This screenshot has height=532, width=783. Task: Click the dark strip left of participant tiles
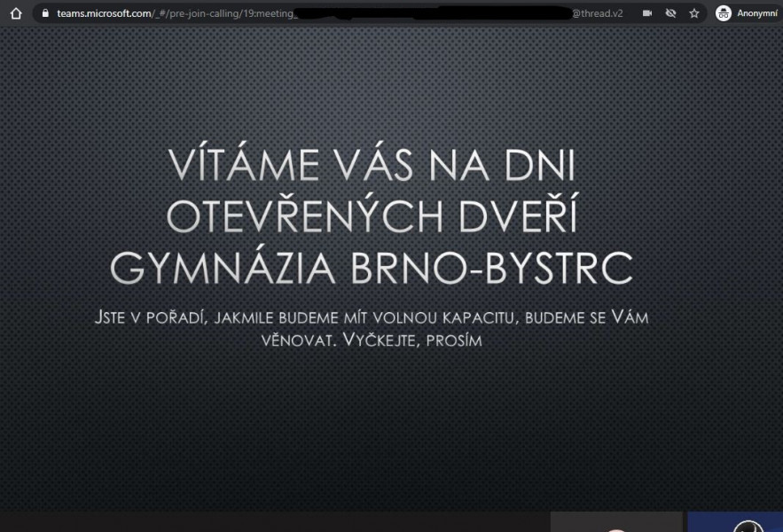pyautogui.click(x=266, y=521)
